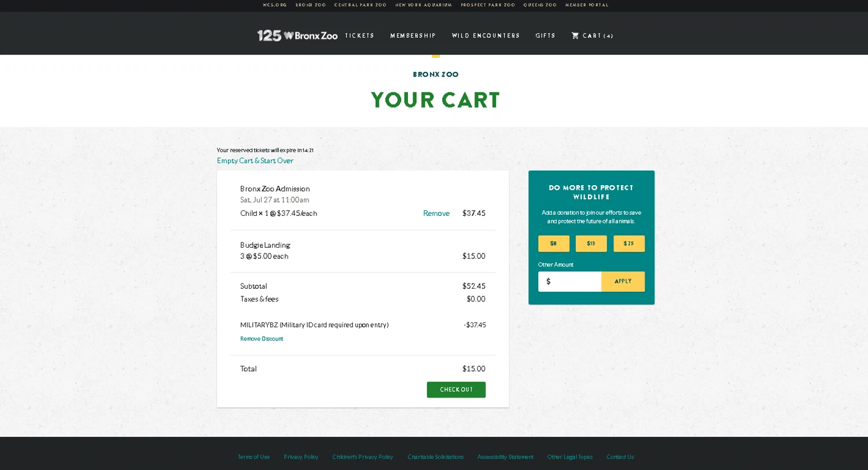Remove the Child admission ticket

click(x=436, y=214)
